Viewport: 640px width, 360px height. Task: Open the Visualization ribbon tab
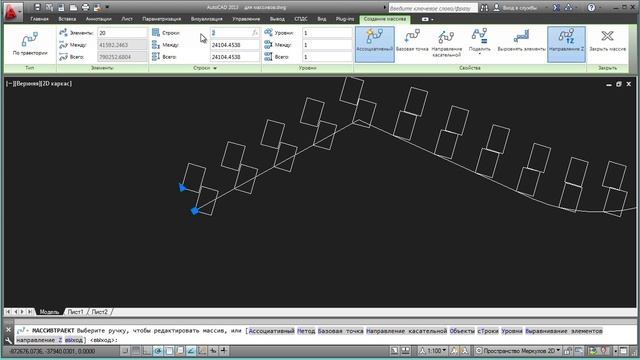207,19
